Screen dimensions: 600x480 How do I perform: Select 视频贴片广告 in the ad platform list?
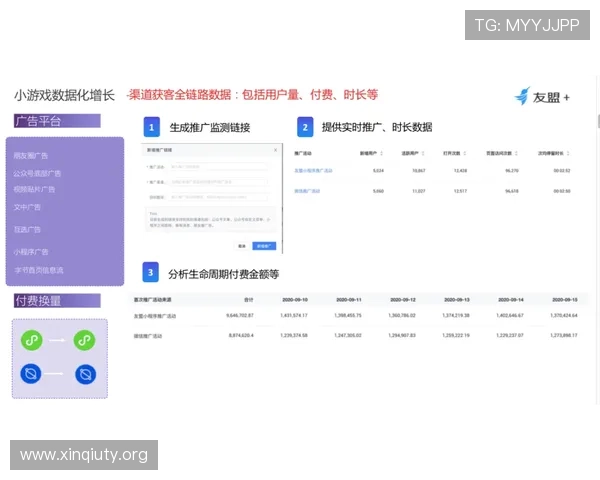[x=34, y=189]
